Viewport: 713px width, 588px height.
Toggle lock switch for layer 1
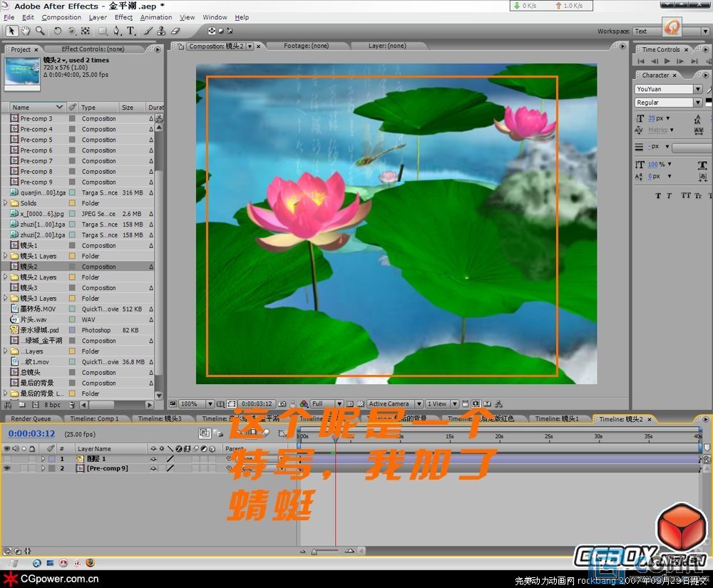point(32,459)
